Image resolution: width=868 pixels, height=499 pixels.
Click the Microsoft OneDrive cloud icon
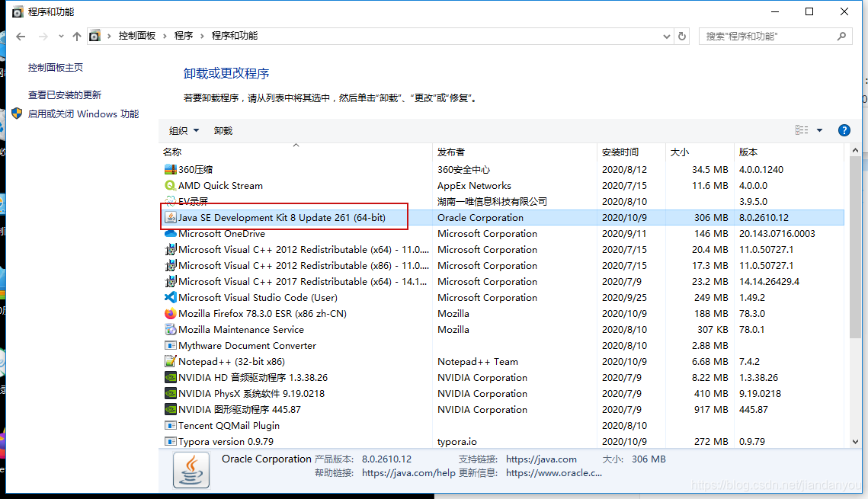coord(171,233)
